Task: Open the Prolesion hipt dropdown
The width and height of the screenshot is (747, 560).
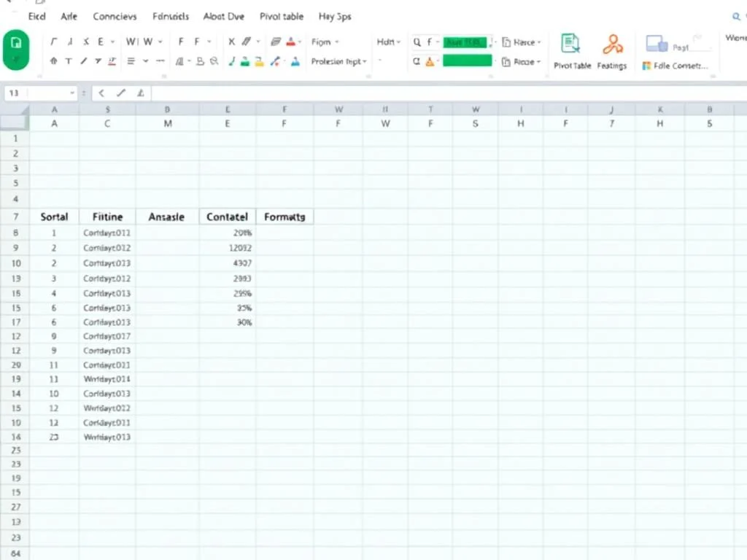Action: (338, 61)
